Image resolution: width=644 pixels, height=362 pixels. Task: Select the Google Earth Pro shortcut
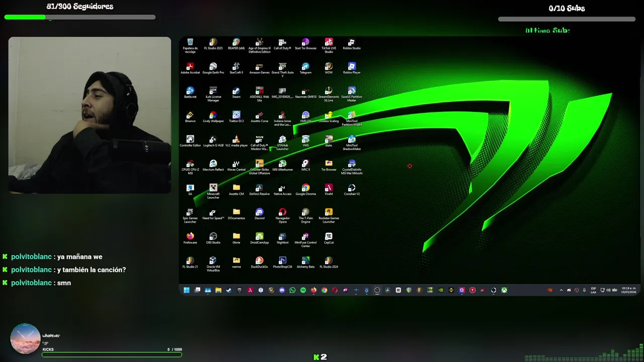(213, 68)
